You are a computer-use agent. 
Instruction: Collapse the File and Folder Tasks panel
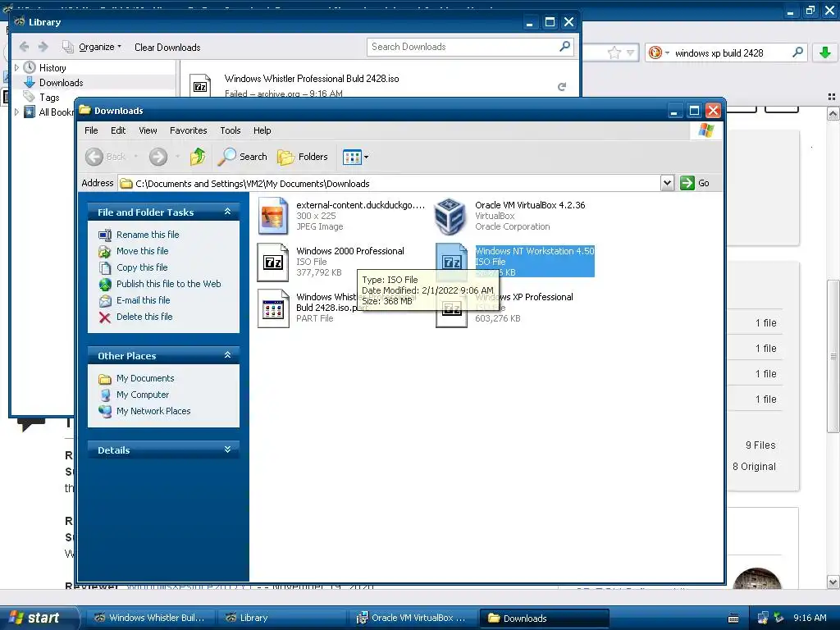coord(228,212)
